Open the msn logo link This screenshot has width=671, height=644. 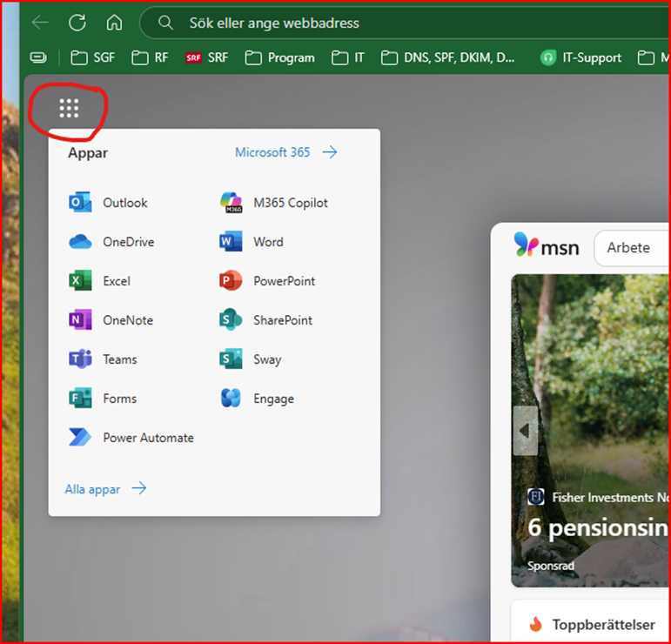click(x=547, y=245)
